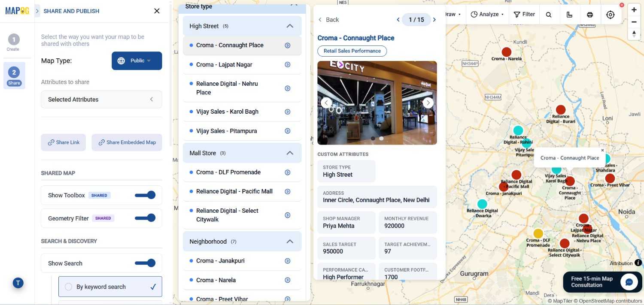Open the Public map type dropdown
The image size is (644, 305).
pyautogui.click(x=137, y=61)
